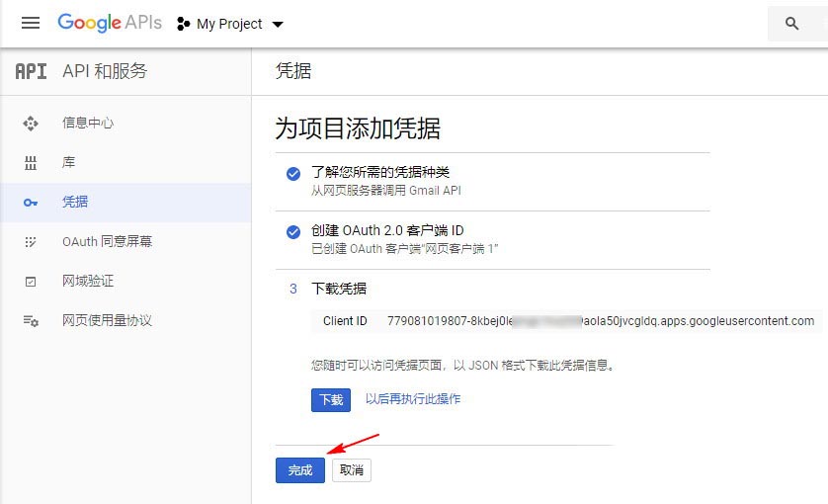The width and height of the screenshot is (828, 504).
Task: Click the Client ID value text
Action: (x=601, y=321)
